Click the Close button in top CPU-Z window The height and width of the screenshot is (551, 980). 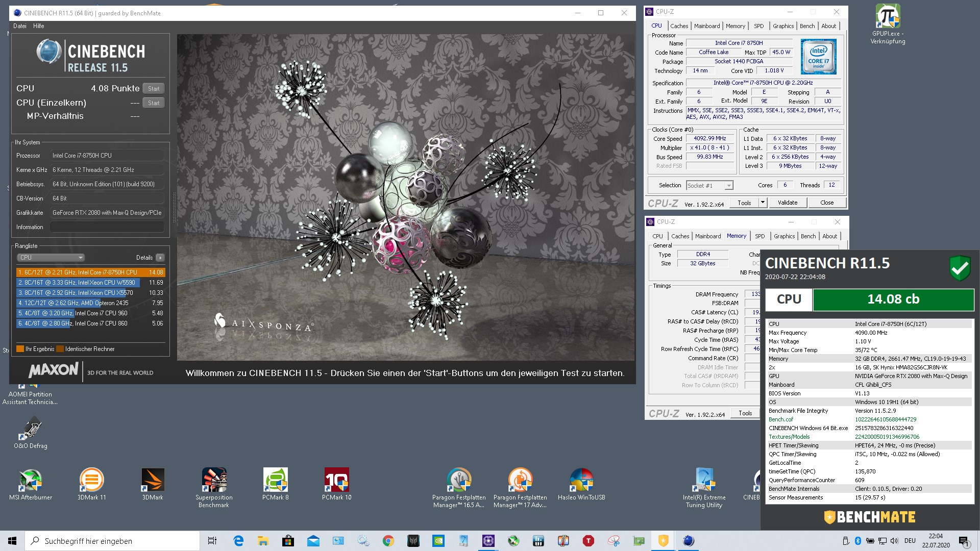click(x=827, y=203)
